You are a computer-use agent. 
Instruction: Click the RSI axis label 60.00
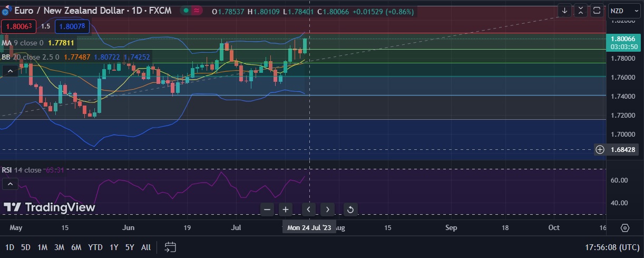pos(619,180)
